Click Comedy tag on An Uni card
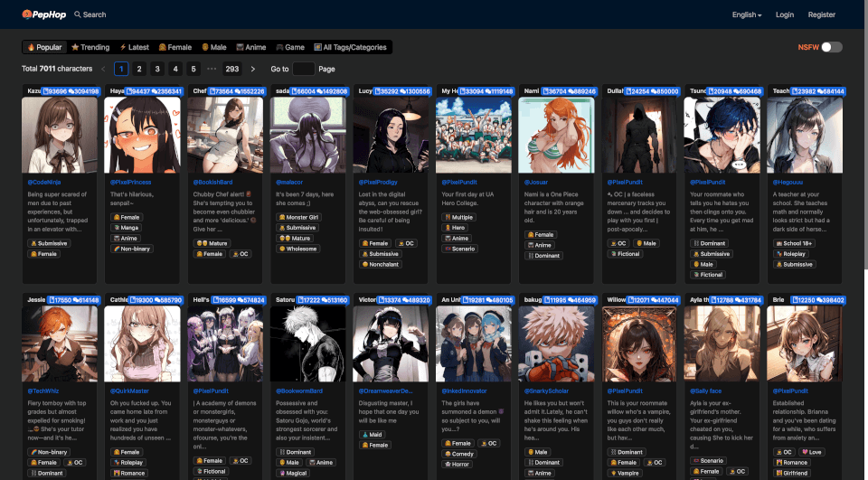Viewport: 868px width, 480px height. [459, 454]
